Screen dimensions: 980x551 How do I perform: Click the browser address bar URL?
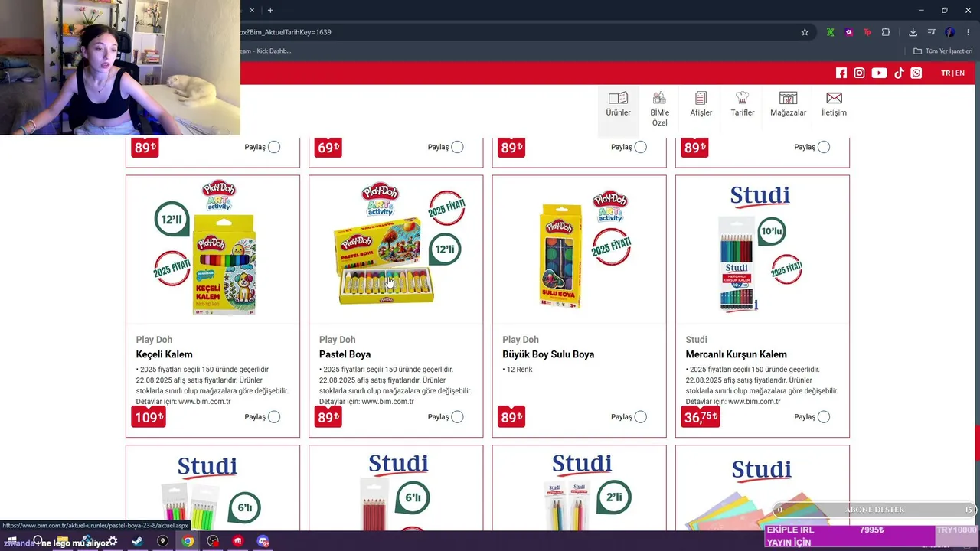pos(285,32)
